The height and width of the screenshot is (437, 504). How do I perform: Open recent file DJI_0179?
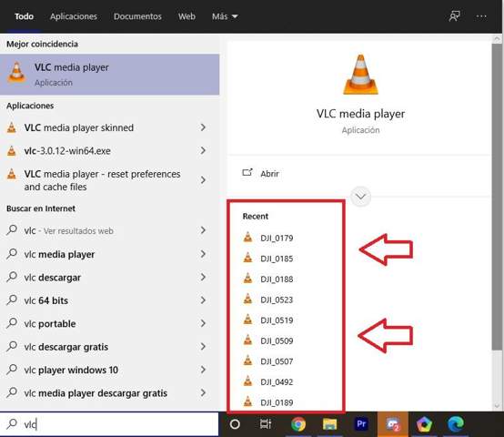point(277,238)
